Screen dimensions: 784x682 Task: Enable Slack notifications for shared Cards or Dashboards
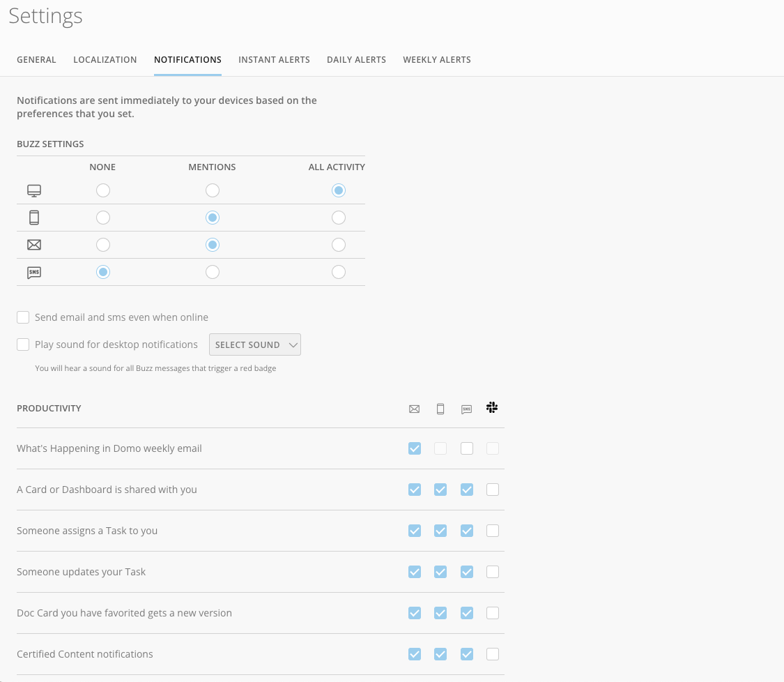[x=493, y=490]
